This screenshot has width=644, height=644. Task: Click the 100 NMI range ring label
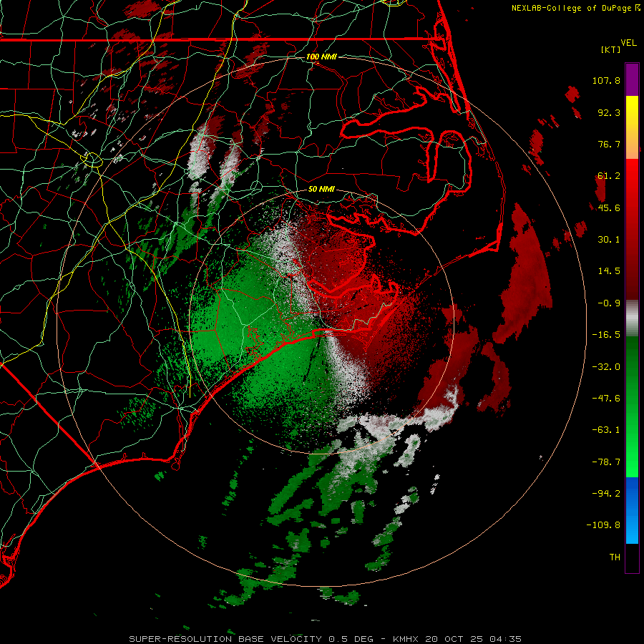point(321,57)
